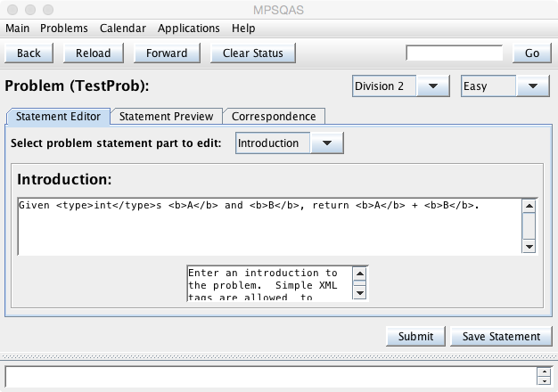Click the Back navigation button
The image size is (558, 392).
29,53
